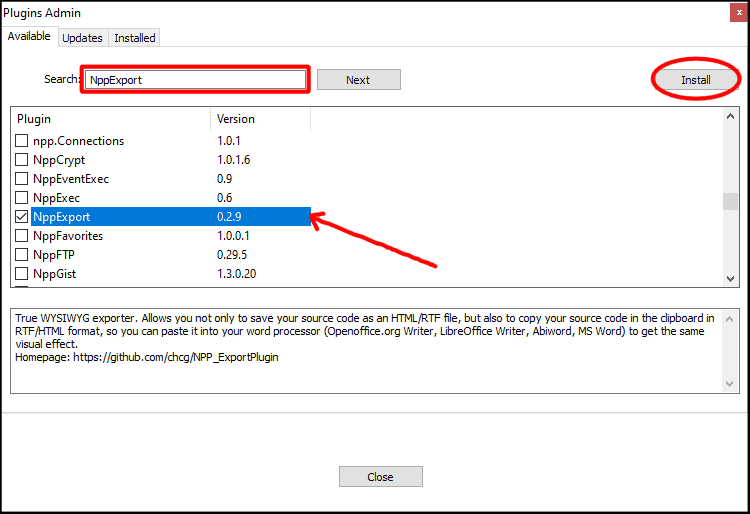The width and height of the screenshot is (750, 514).
Task: Click version 0.6 of NppExec
Action: [x=224, y=197]
